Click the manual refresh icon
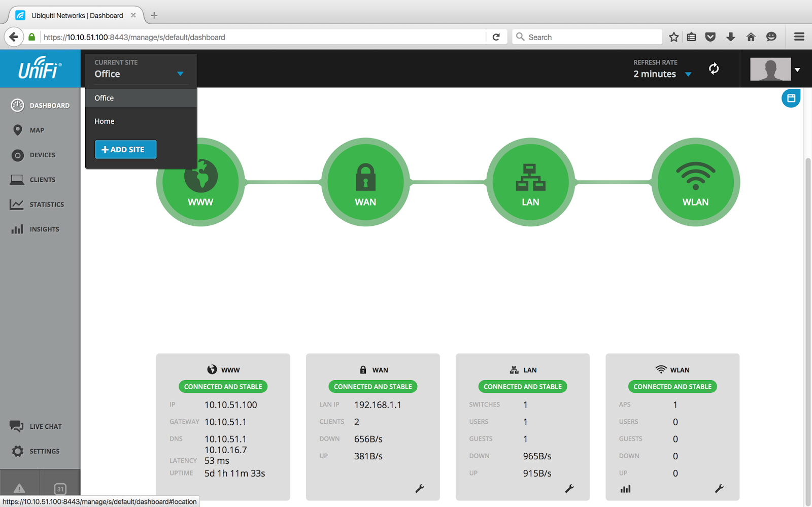The height and width of the screenshot is (507, 812). point(714,69)
